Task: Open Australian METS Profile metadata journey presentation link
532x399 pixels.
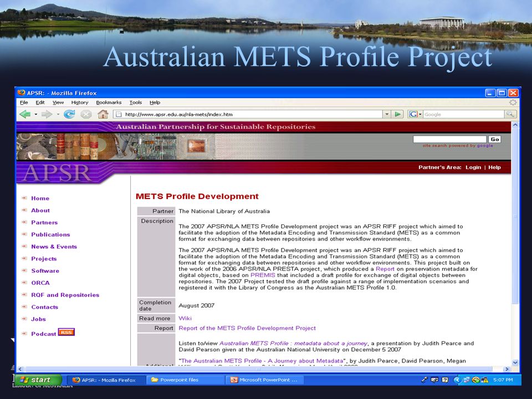Action: coord(294,344)
